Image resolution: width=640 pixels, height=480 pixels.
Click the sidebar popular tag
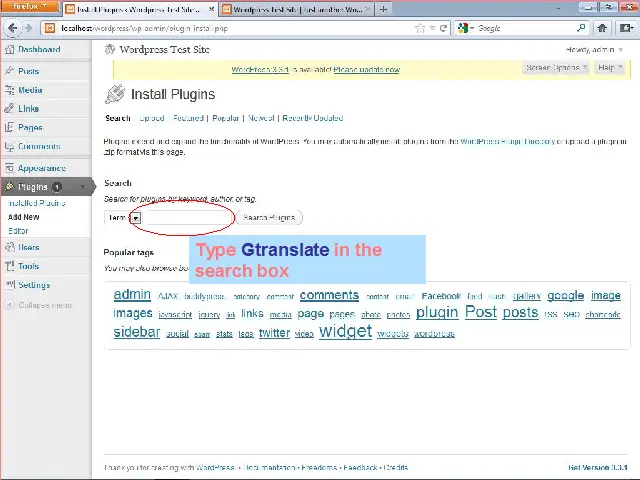[x=137, y=332]
